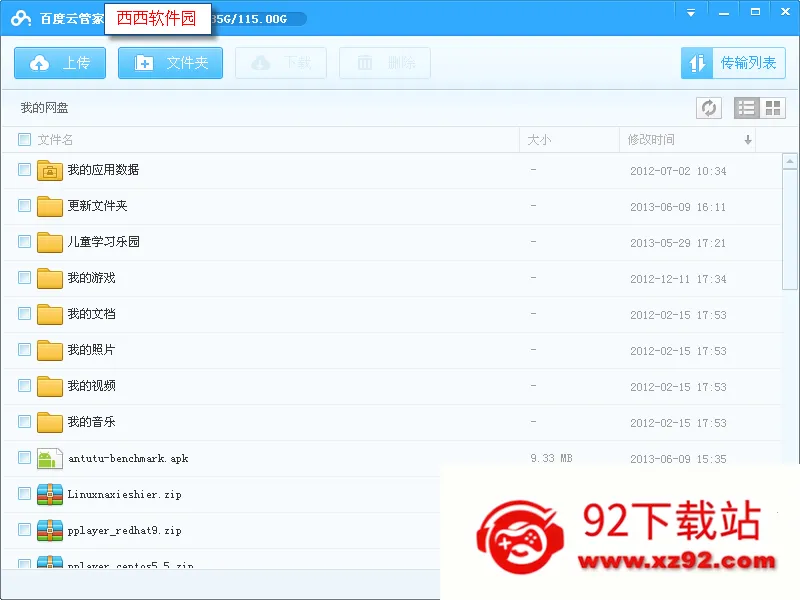Click the 我的文档 folder icon
Viewport: 800px width, 600px height.
pyautogui.click(x=49, y=314)
